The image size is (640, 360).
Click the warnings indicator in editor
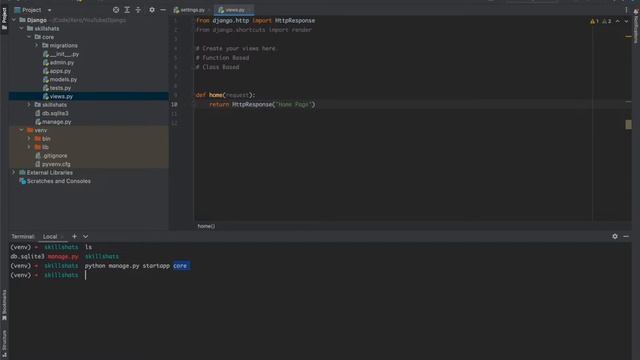point(594,21)
